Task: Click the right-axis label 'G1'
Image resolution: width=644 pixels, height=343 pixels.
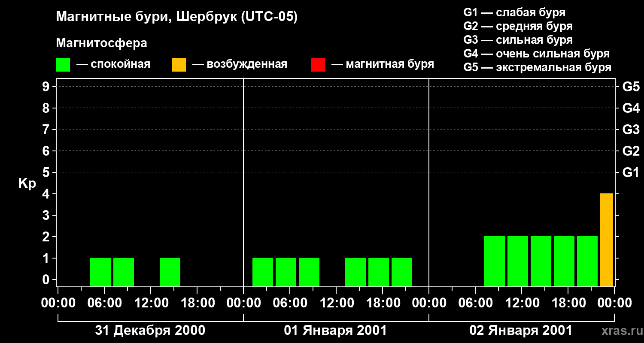Action: 631,172
